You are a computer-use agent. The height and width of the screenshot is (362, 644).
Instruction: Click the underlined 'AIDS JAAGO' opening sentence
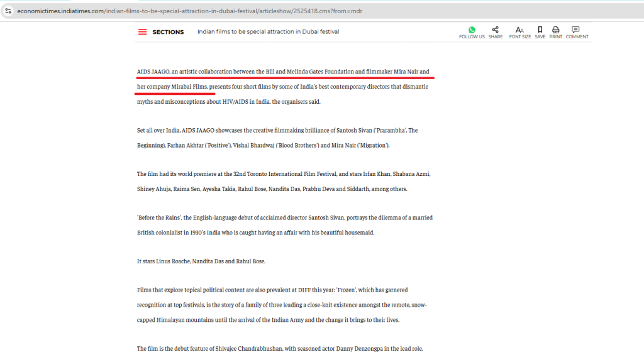[283, 72]
